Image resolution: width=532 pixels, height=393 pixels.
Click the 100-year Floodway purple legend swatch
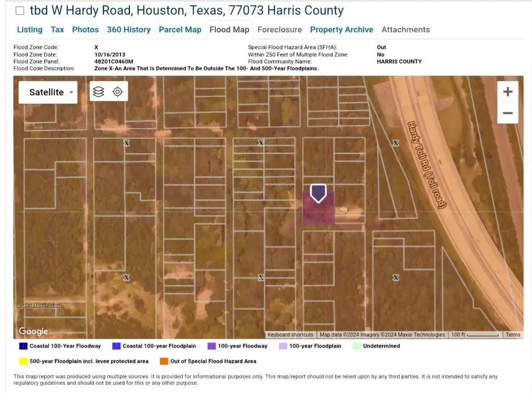(212, 345)
